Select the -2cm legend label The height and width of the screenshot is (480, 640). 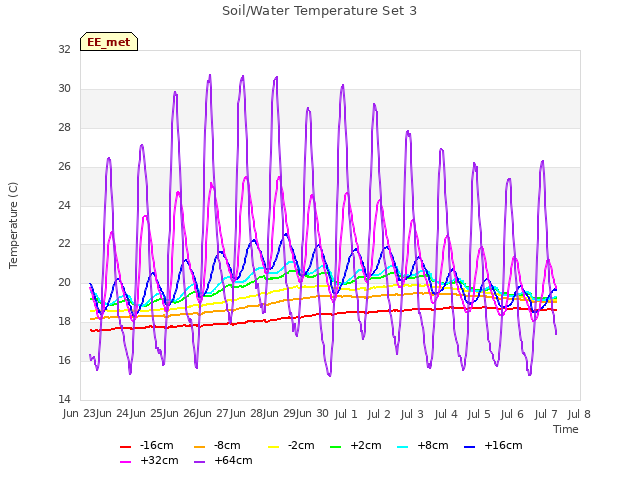point(301,445)
